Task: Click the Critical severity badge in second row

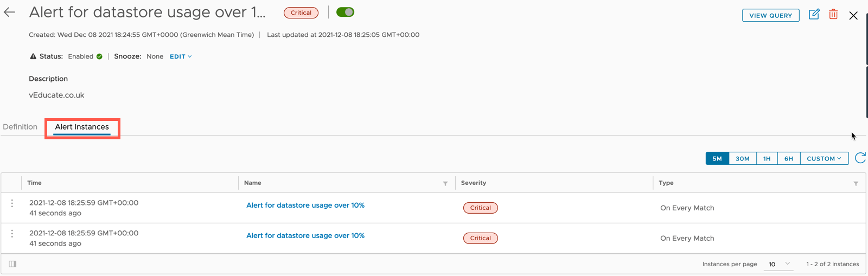Action: 481,238
